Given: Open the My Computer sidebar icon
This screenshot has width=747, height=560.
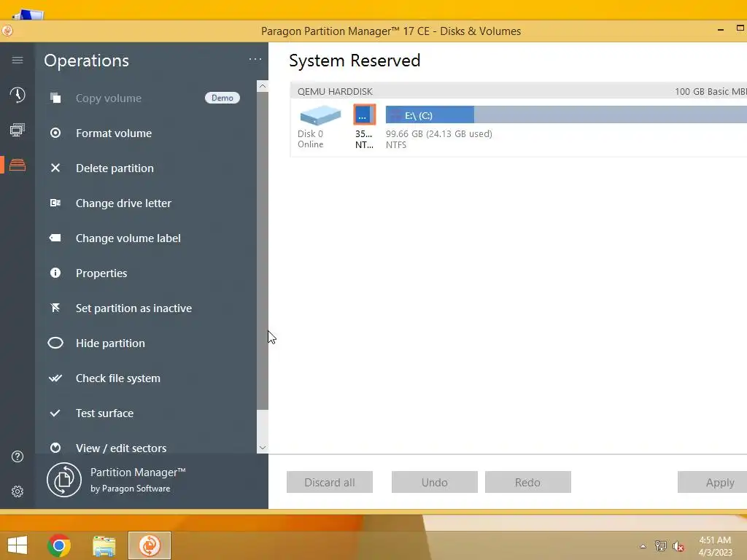Looking at the screenshot, I should pyautogui.click(x=18, y=130).
